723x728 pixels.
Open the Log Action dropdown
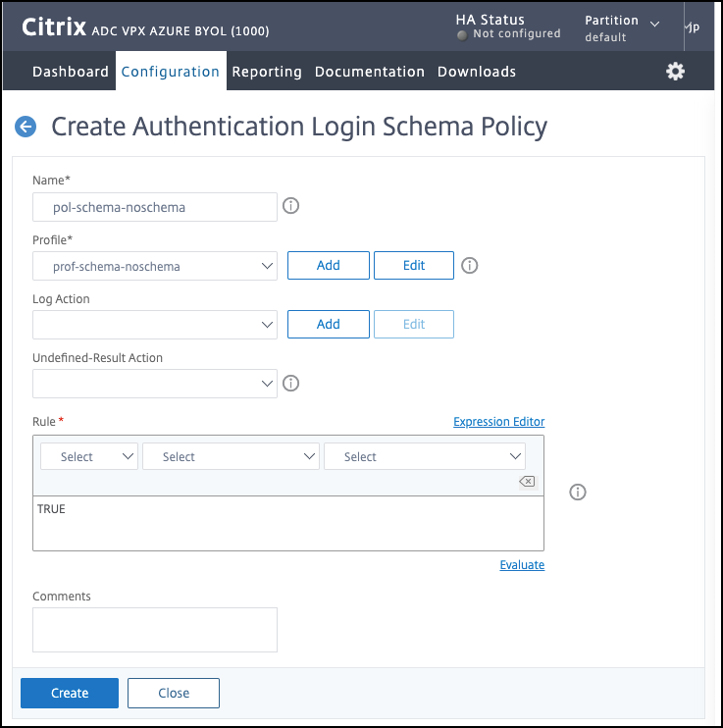(155, 325)
